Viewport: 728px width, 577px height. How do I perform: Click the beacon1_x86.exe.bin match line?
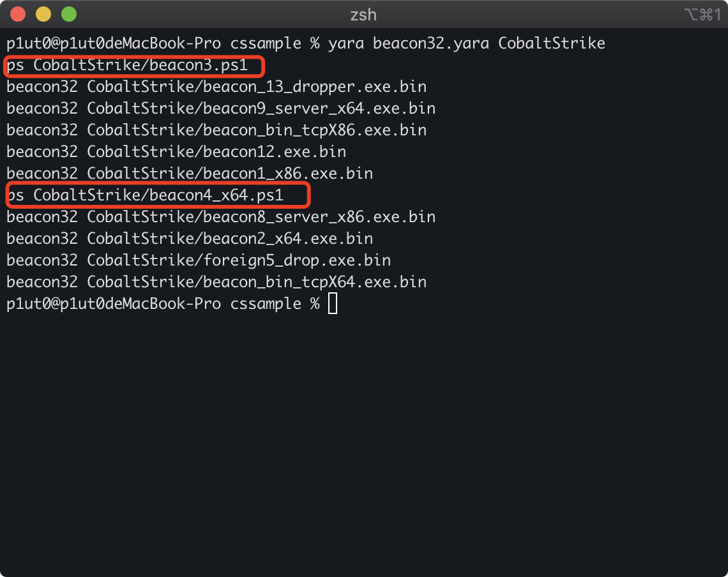pos(190,174)
